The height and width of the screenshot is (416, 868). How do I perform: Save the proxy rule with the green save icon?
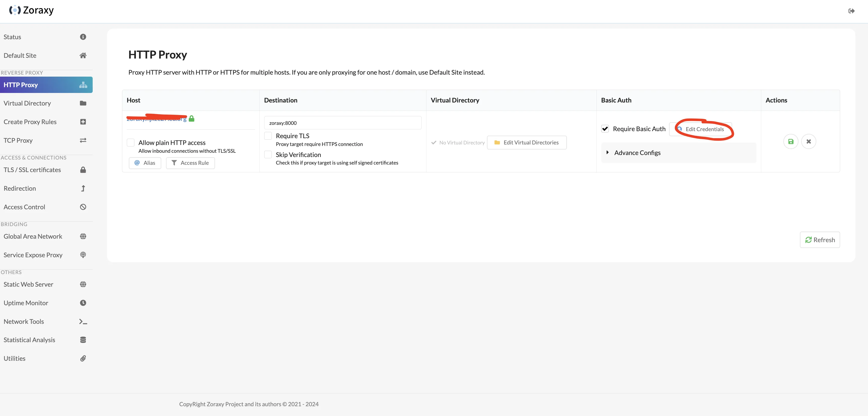pos(790,142)
